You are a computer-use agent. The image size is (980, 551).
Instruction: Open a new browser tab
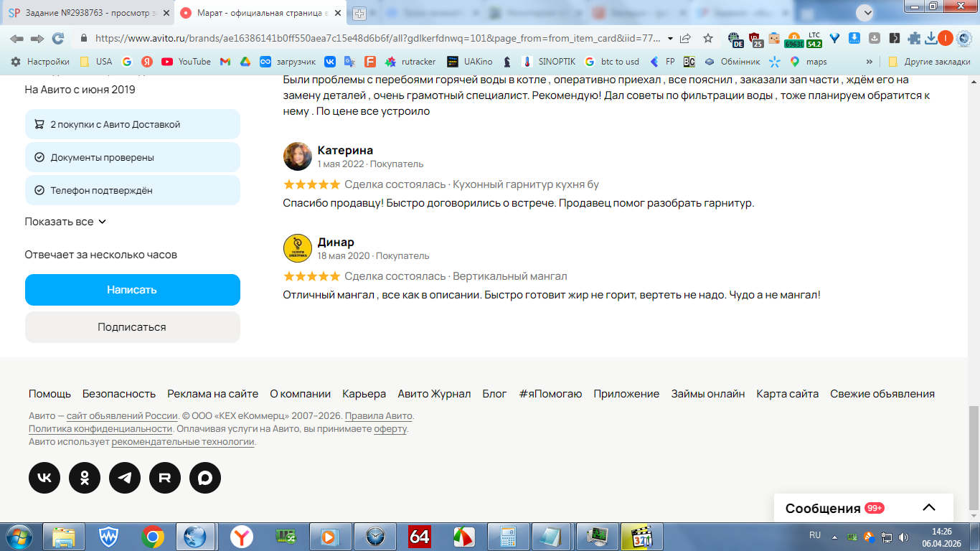pos(359,13)
